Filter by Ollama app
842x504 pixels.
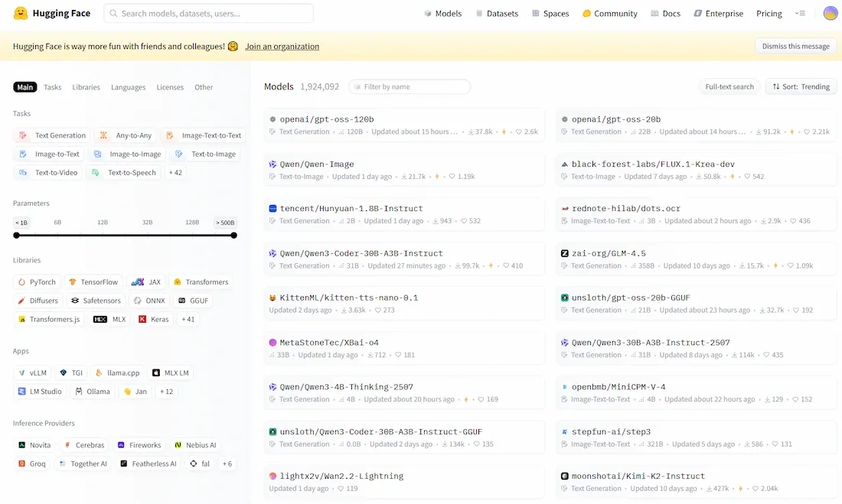point(93,392)
